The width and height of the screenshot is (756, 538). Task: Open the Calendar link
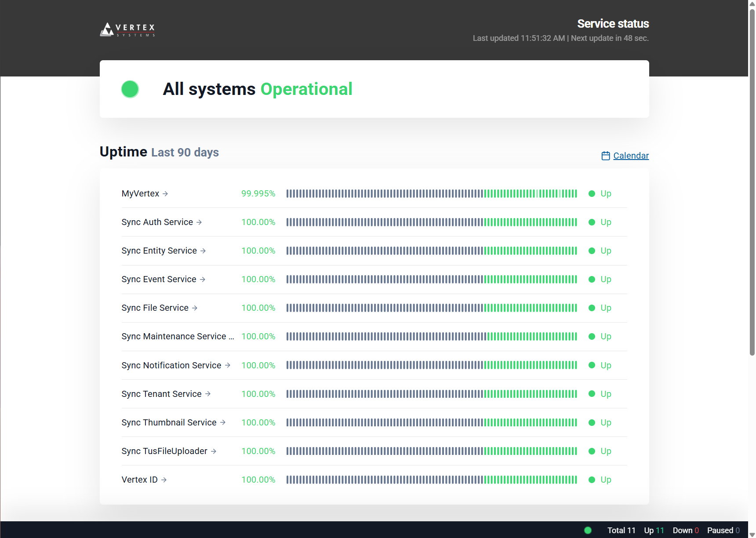tap(631, 156)
